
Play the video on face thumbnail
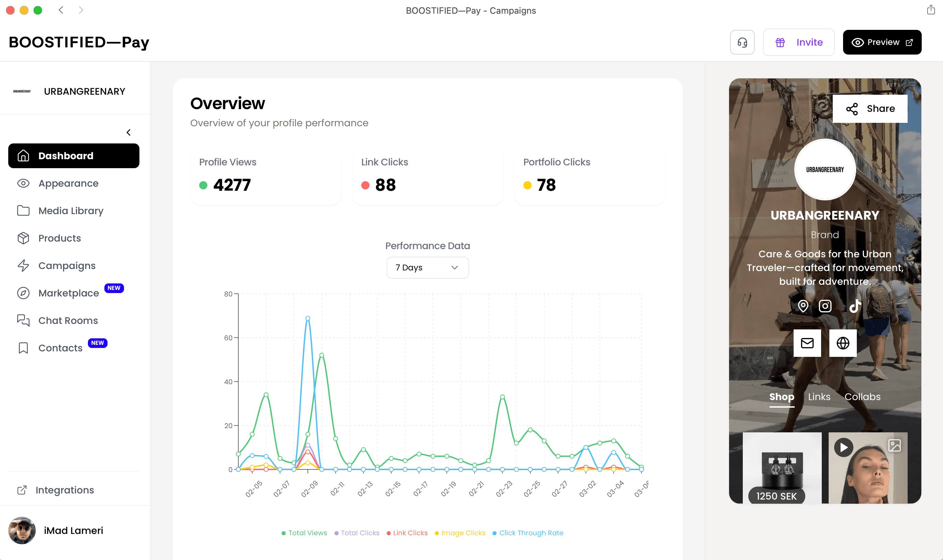click(x=843, y=447)
